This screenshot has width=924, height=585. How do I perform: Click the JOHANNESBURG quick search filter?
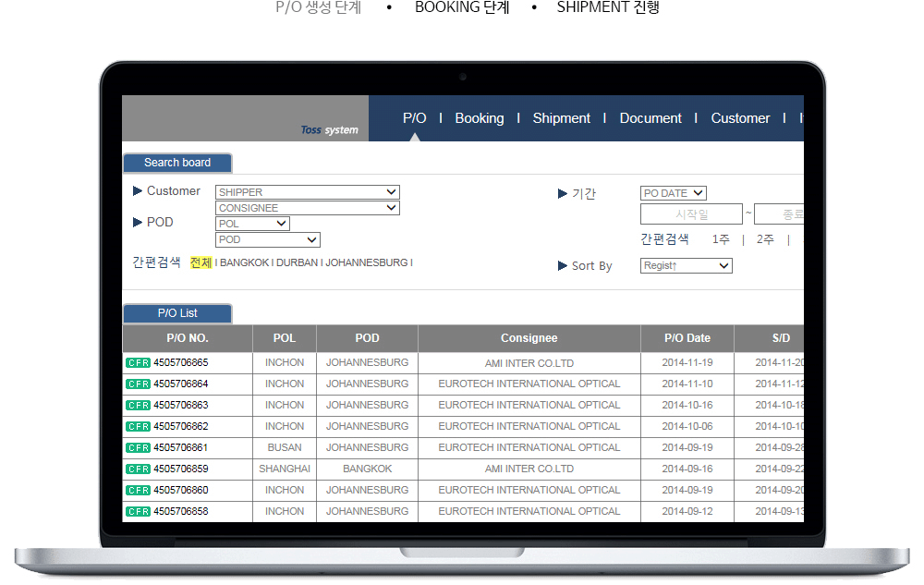pos(367,262)
